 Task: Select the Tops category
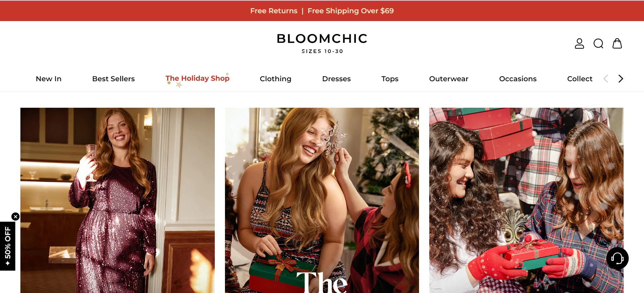click(x=390, y=79)
